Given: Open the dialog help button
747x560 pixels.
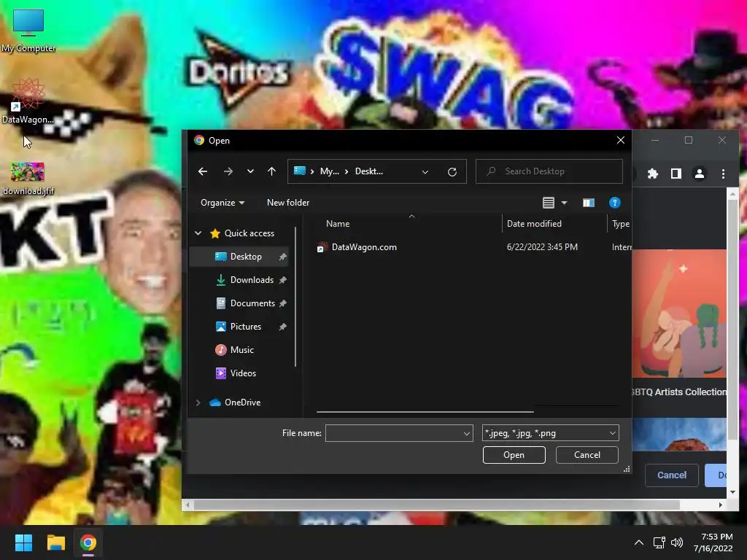Looking at the screenshot, I should tap(614, 203).
